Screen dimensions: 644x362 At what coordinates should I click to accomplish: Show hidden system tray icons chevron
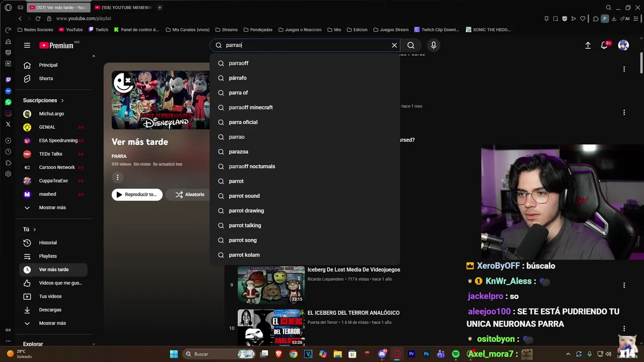pyautogui.click(x=568, y=354)
